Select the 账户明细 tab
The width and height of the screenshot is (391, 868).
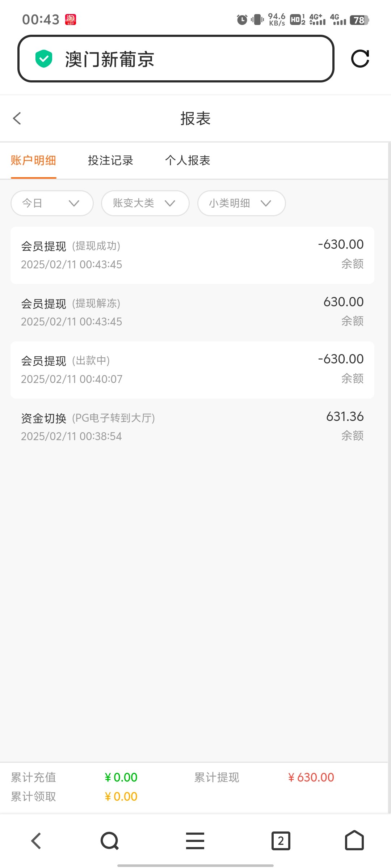33,161
